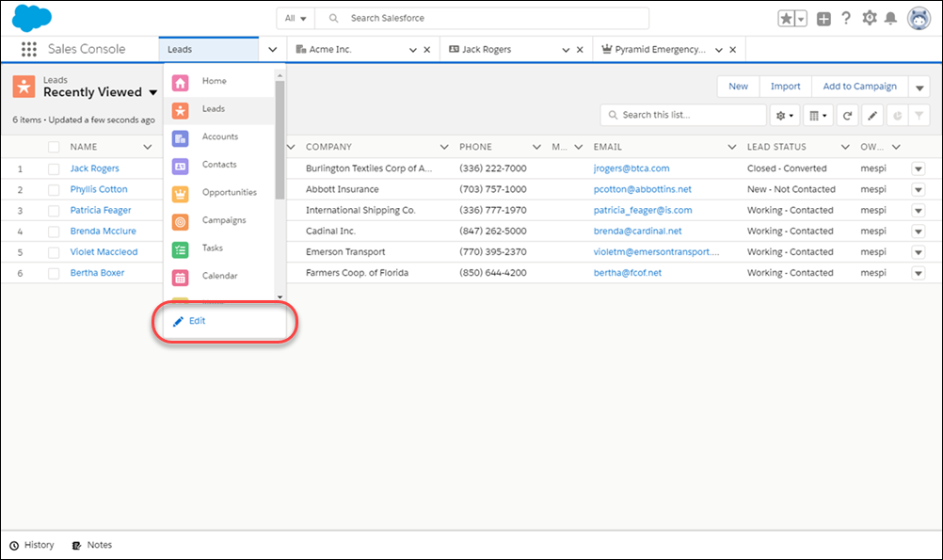943x560 pixels.
Task: Open row actions dropdown for Bertha Boxer
Action: (919, 273)
